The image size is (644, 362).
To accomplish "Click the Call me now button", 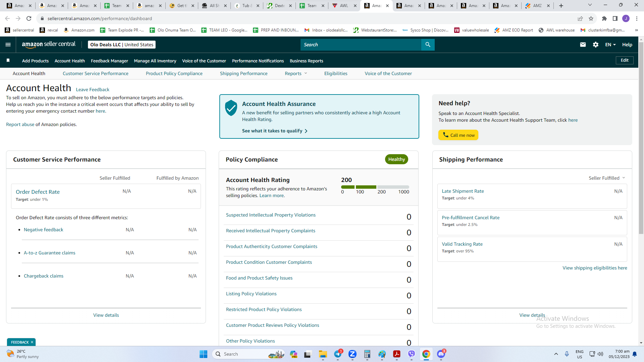I will tap(458, 135).
